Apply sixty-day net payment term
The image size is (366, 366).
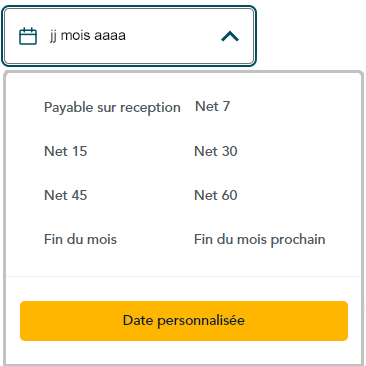(x=216, y=195)
